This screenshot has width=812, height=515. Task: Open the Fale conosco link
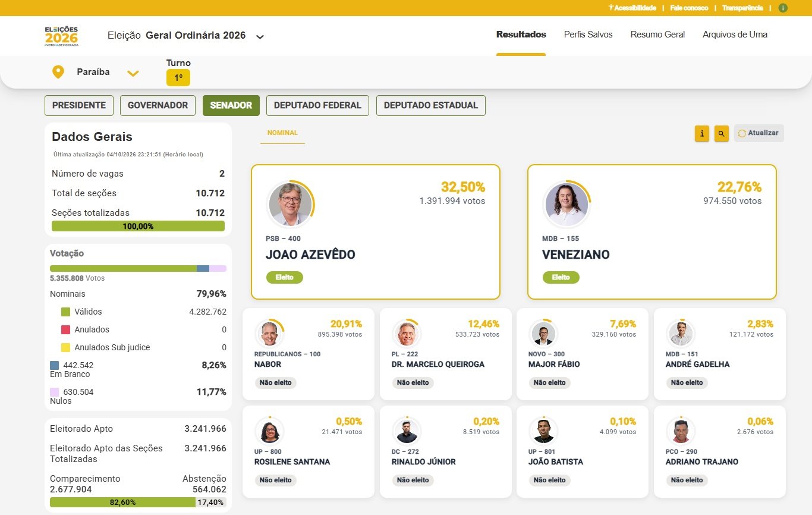tap(689, 8)
